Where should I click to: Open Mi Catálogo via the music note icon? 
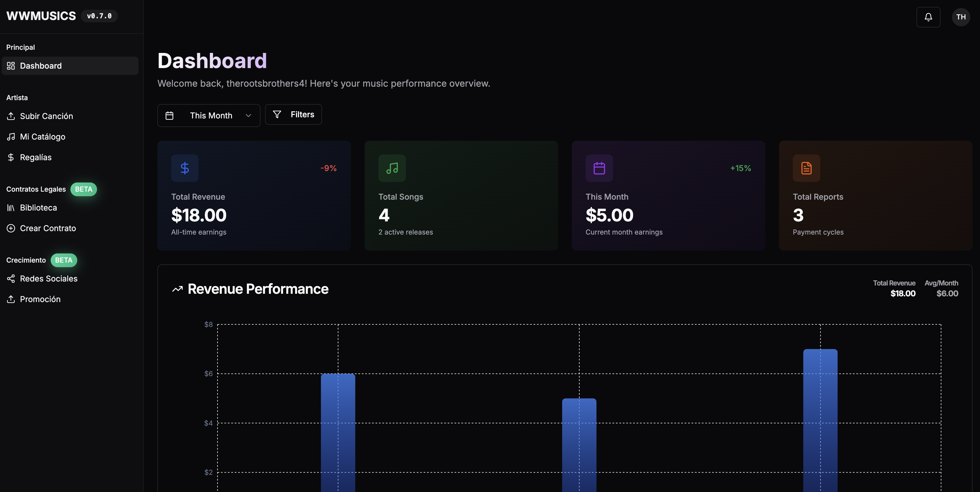tap(11, 136)
